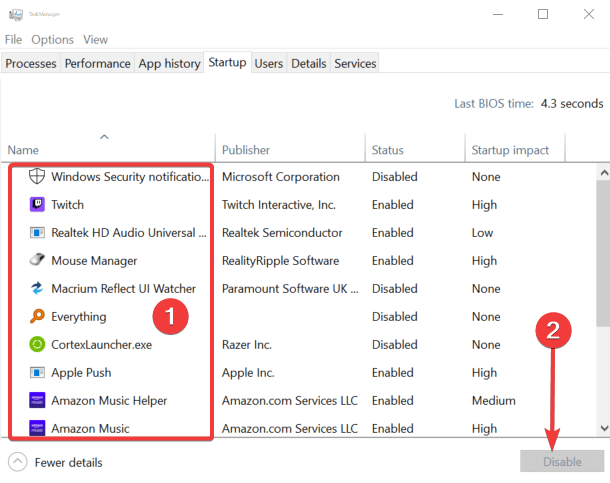The height and width of the screenshot is (483, 610).
Task: Click the 4.3 seconds BIOS time value
Action: click(572, 103)
